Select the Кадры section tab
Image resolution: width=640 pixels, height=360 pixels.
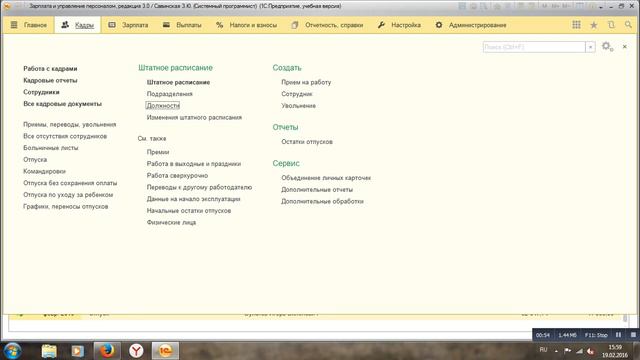coord(78,25)
